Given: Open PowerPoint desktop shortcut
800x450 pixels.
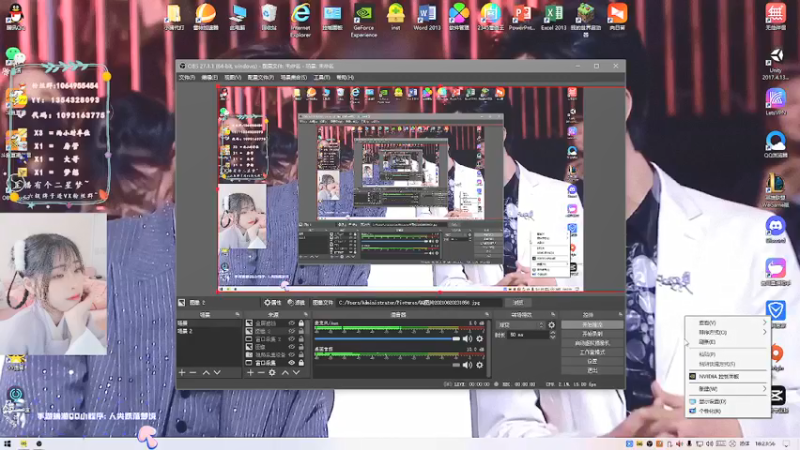Looking at the screenshot, I should (x=521, y=17).
